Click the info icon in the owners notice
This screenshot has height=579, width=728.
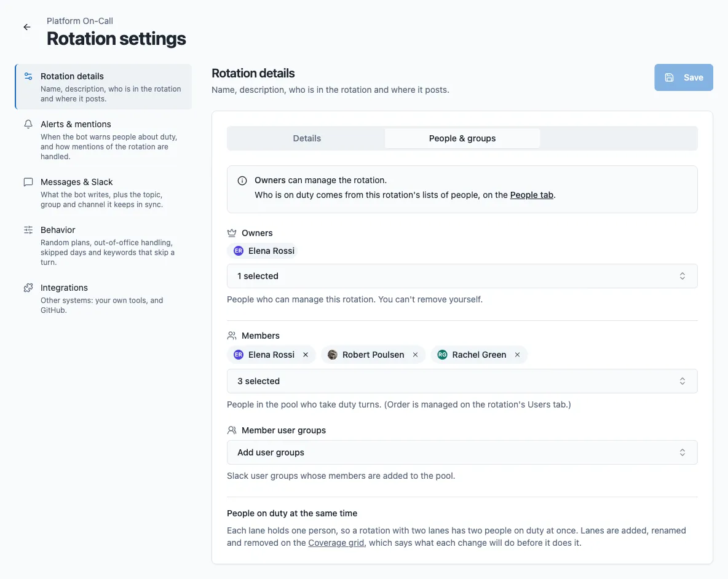242,181
